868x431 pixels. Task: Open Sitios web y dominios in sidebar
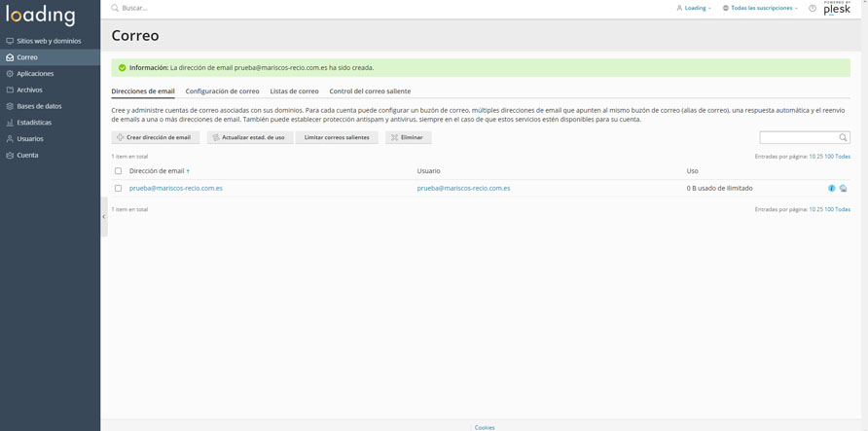(x=49, y=41)
